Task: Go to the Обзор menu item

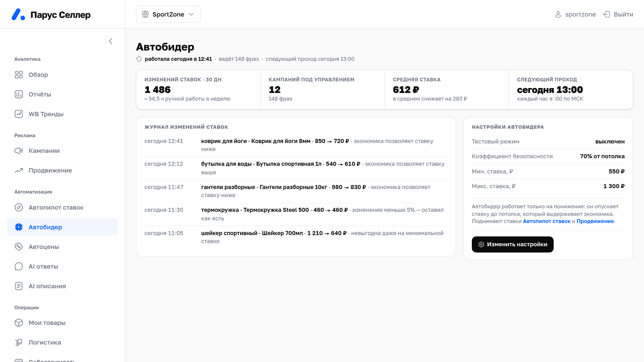Action: (62, 75)
